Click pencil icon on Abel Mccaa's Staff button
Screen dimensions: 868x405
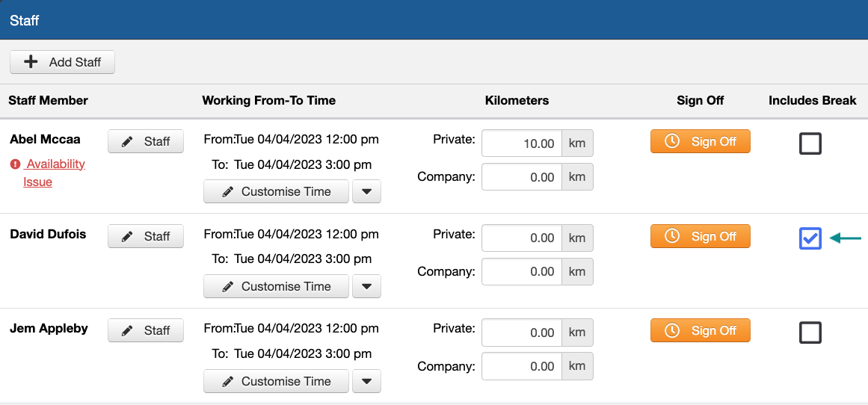point(127,142)
